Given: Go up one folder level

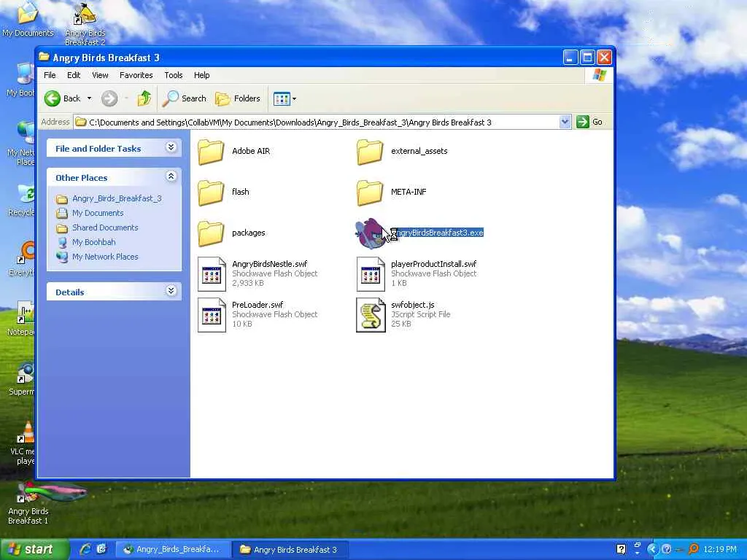Looking at the screenshot, I should pos(144,98).
